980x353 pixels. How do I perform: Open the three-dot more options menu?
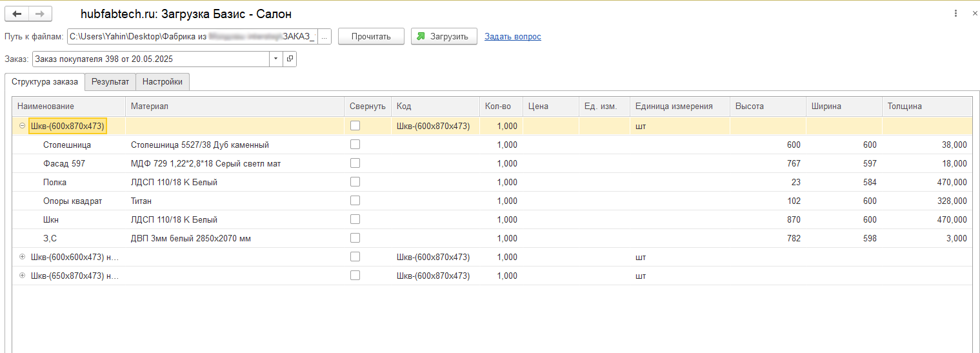coord(955,14)
